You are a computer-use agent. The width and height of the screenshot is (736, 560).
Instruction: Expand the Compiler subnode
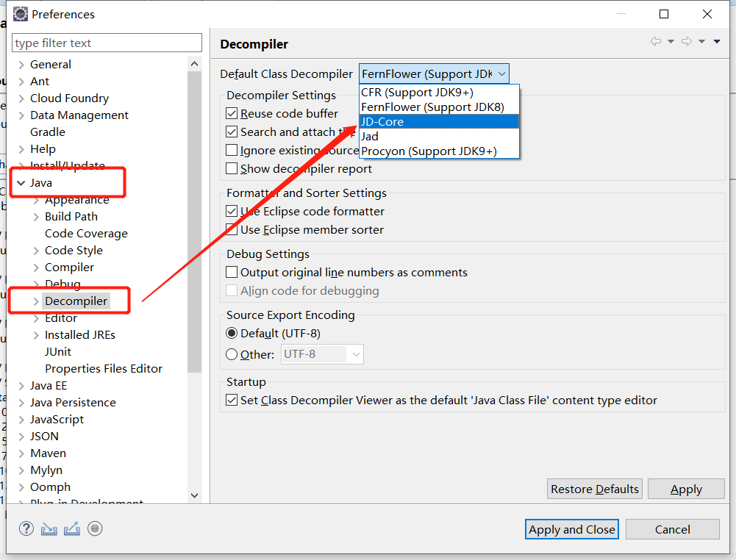(36, 268)
